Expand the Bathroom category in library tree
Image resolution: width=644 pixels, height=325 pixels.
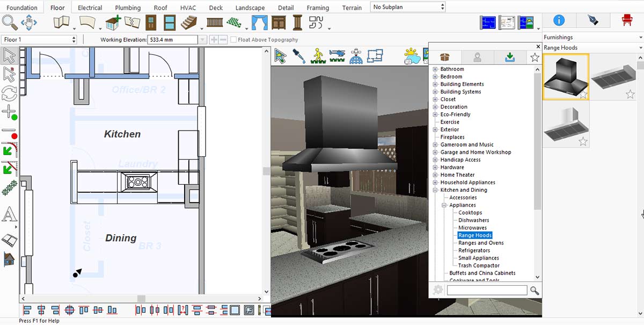tap(435, 69)
